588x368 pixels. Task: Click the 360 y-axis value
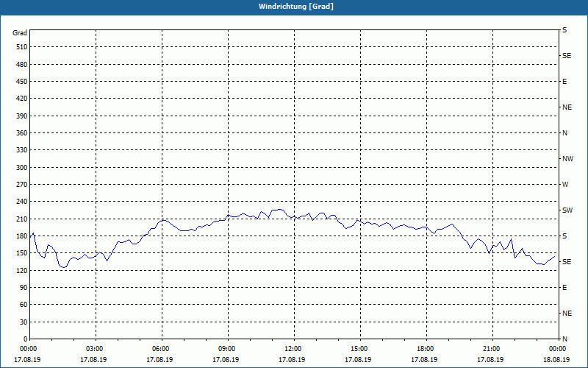pos(22,133)
